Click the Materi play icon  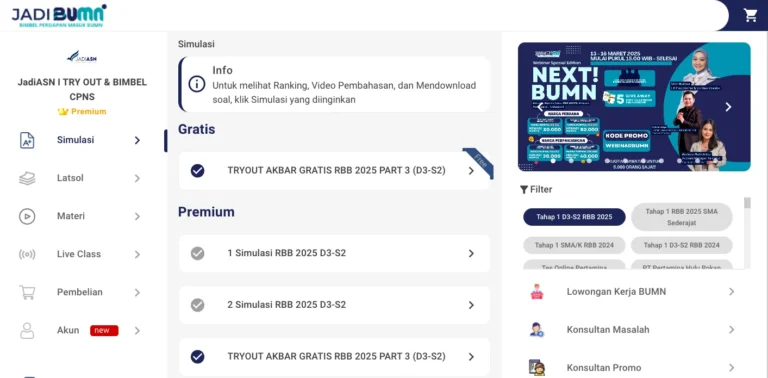(x=27, y=216)
